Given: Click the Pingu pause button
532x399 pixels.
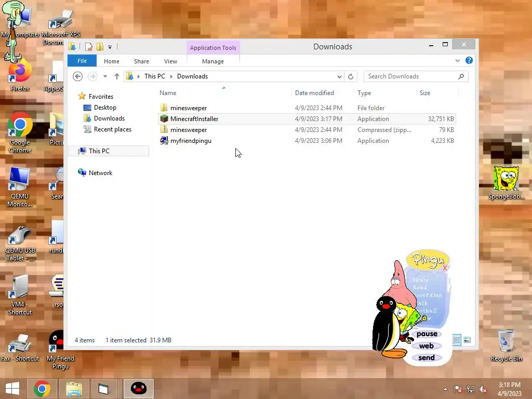Looking at the screenshot, I should (x=427, y=334).
